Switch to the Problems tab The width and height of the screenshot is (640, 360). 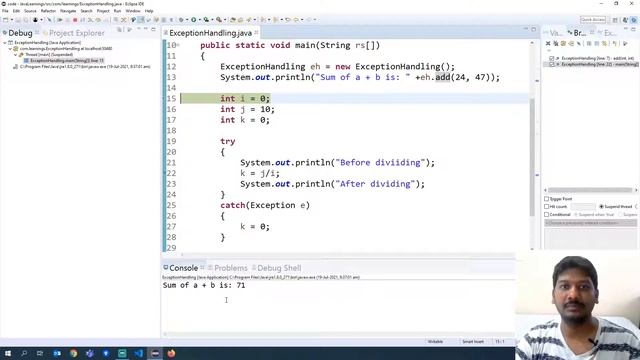coord(228,268)
